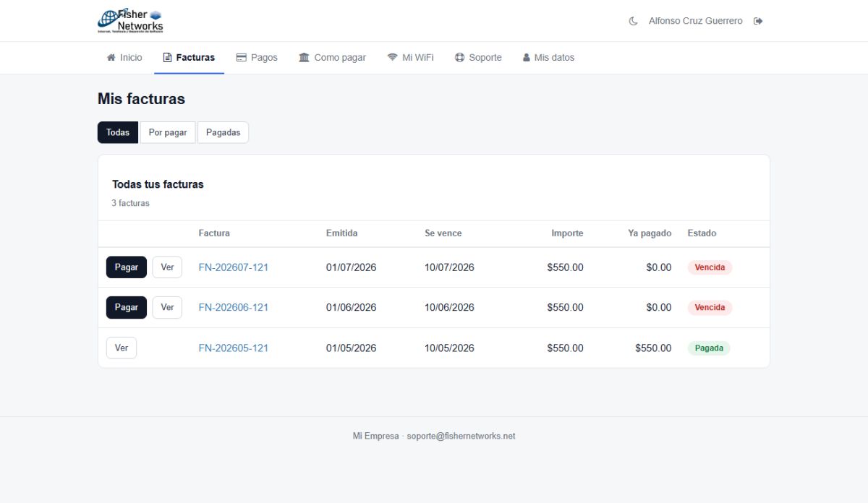Image resolution: width=868 pixels, height=503 pixels.
Task: Toggle dark mode with the moon icon
Action: click(x=633, y=21)
